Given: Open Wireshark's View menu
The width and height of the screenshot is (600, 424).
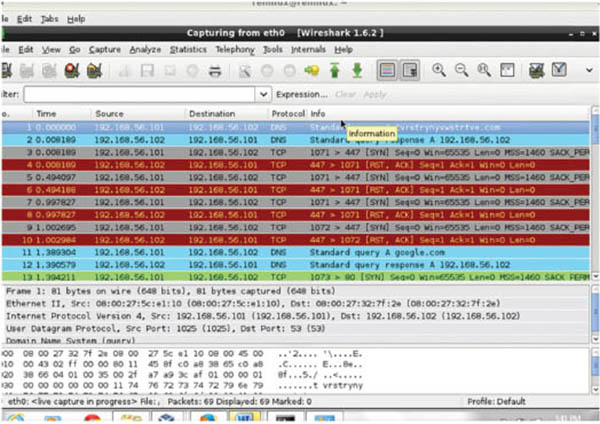Looking at the screenshot, I should pos(51,50).
